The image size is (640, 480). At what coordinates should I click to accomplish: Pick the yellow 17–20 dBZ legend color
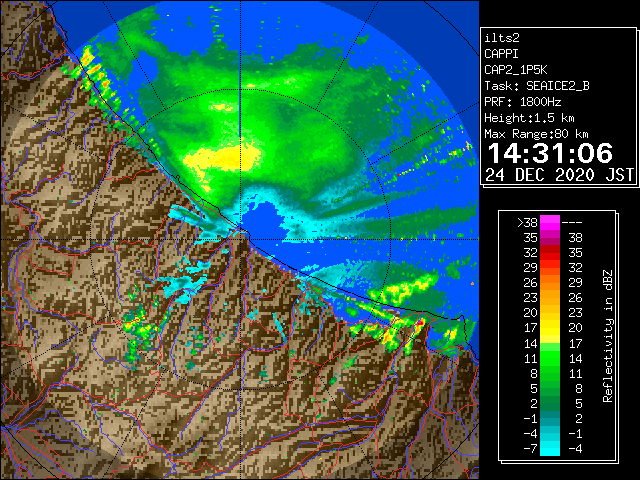pos(550,328)
